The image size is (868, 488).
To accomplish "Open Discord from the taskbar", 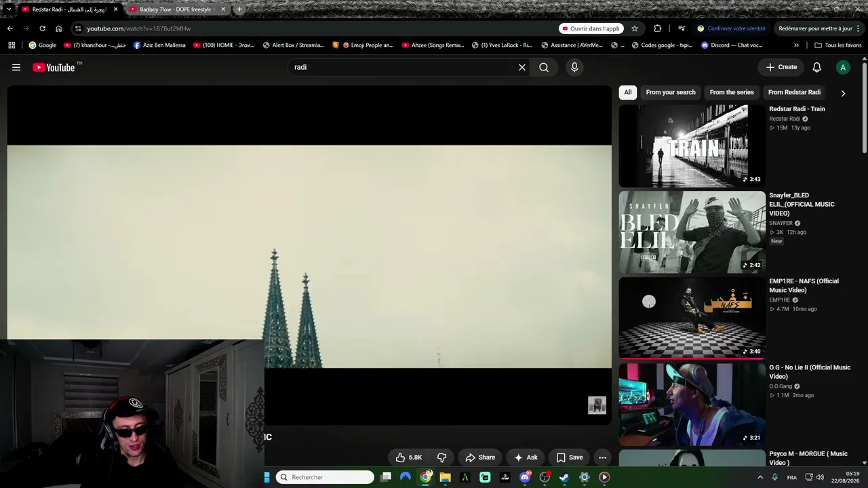I will (525, 477).
